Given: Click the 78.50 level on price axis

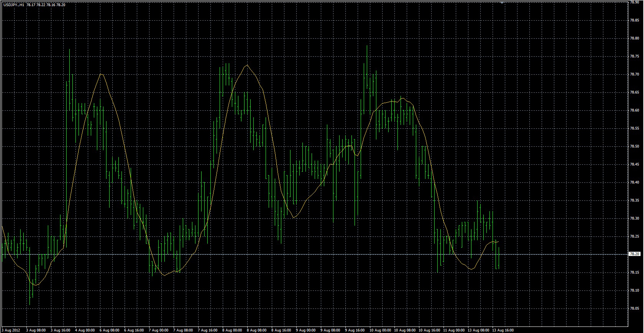Looking at the screenshot, I should [634, 146].
